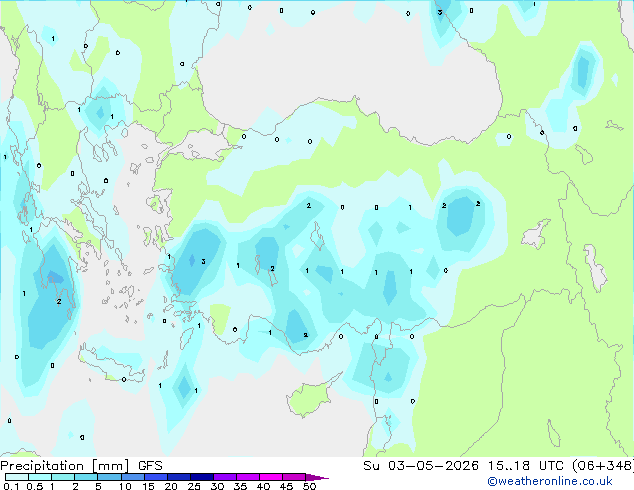Click the '50' legend scale label
Screen dimensions: 634x490
tap(310, 486)
